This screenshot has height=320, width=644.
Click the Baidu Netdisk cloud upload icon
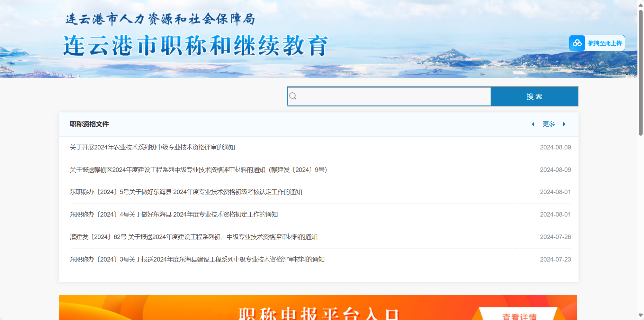coord(577,43)
